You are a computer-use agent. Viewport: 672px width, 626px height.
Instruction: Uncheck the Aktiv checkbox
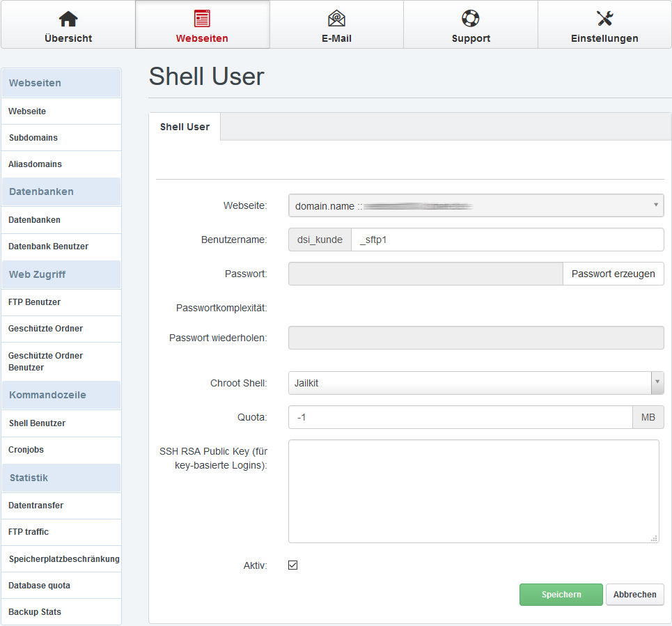pos(293,565)
